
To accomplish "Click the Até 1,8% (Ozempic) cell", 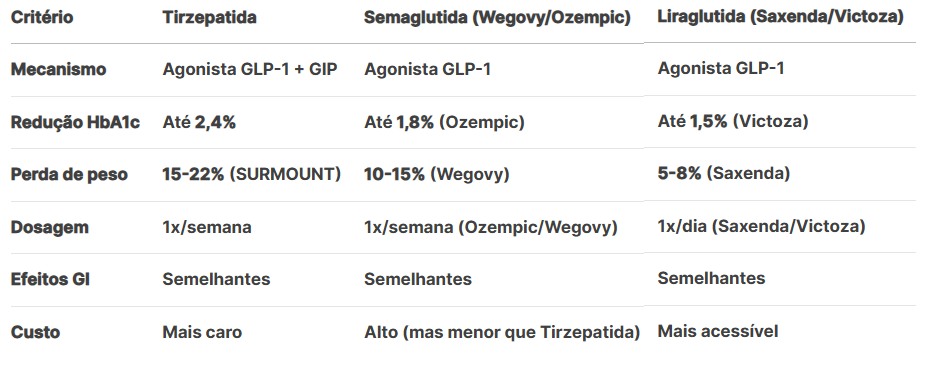I will click(x=444, y=123).
